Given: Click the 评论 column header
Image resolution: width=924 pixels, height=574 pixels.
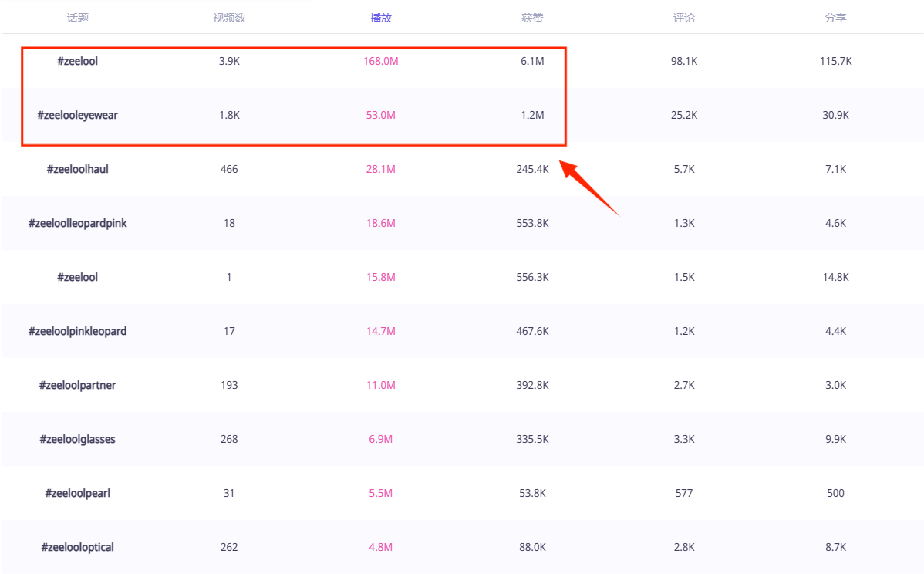Looking at the screenshot, I should [x=683, y=18].
